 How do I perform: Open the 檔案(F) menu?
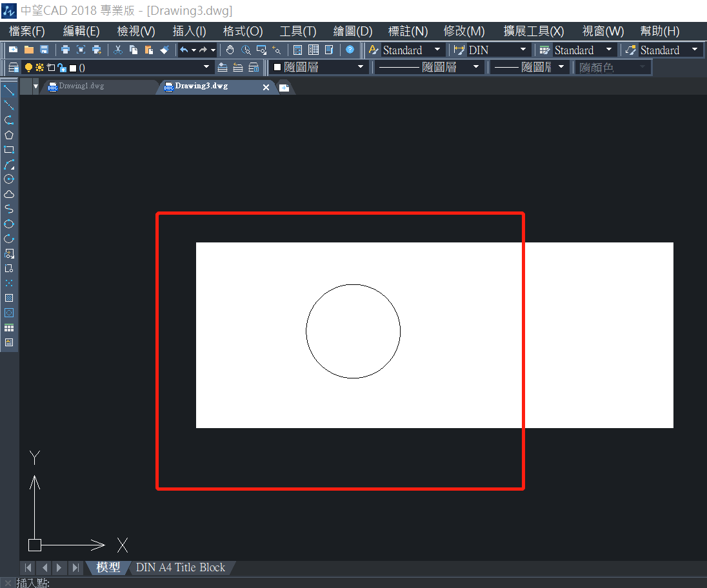26,31
